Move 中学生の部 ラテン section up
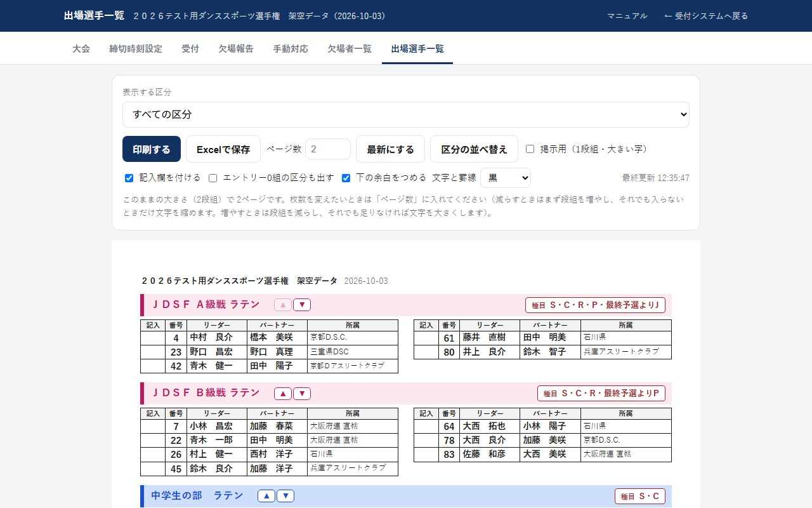Screen dimensions: 812x508 click(x=266, y=496)
